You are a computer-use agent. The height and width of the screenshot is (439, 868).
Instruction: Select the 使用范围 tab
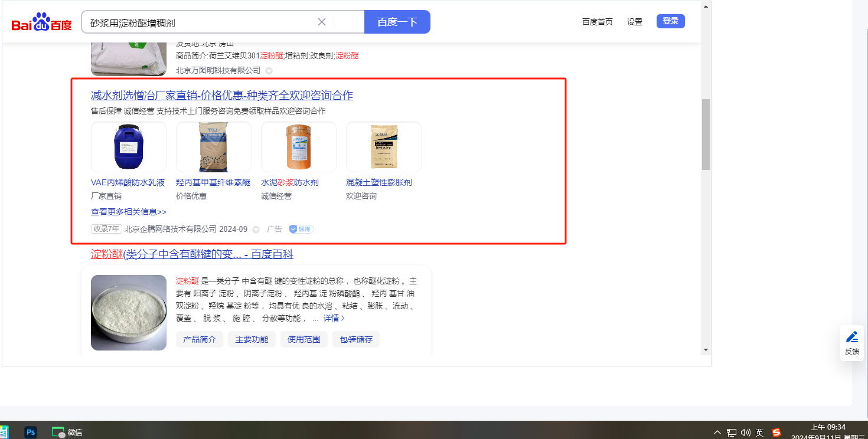coord(304,339)
